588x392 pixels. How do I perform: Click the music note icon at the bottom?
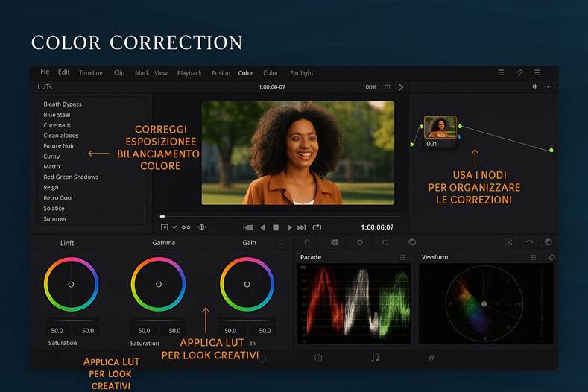tap(375, 358)
